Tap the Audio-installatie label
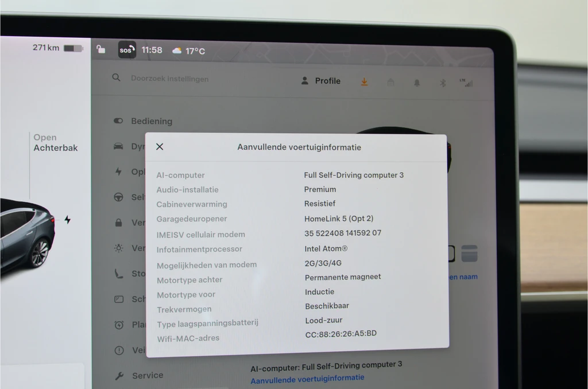This screenshot has width=588, height=389. tap(188, 190)
